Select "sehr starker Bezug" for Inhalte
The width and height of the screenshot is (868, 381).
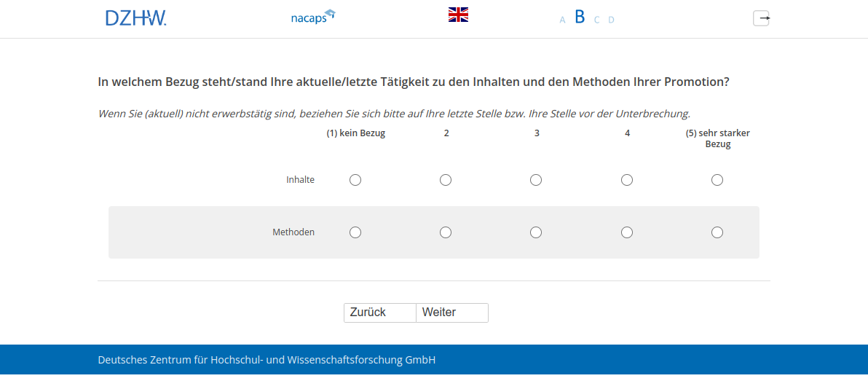point(717,180)
